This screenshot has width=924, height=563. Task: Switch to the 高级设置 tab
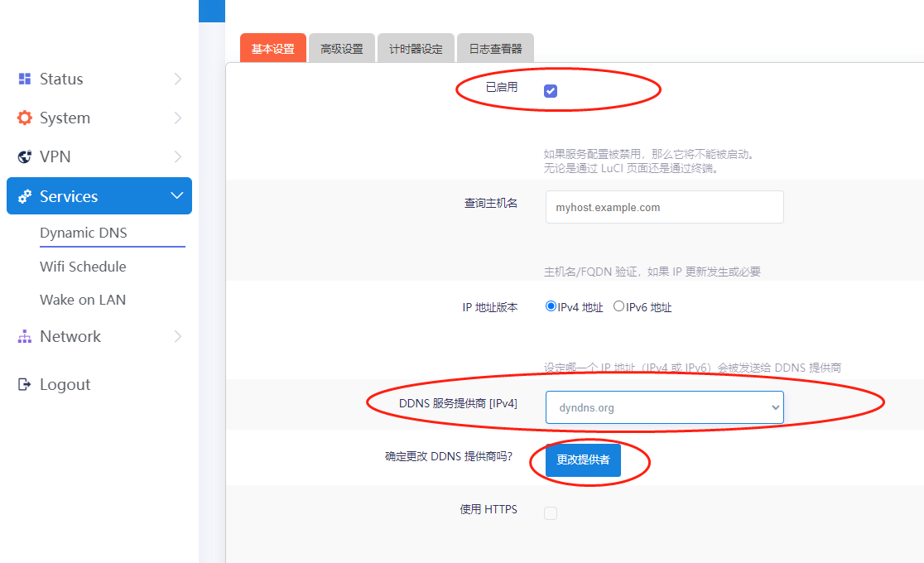pyautogui.click(x=342, y=49)
